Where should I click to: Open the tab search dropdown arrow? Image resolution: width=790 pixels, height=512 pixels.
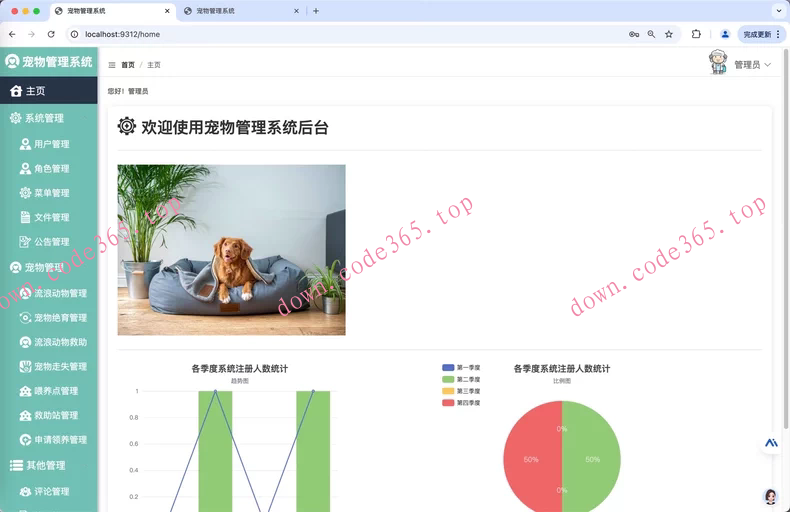tap(779, 11)
